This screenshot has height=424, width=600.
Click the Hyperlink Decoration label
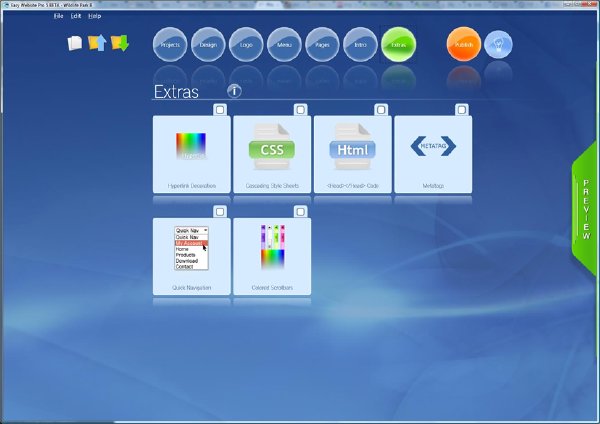(192, 186)
